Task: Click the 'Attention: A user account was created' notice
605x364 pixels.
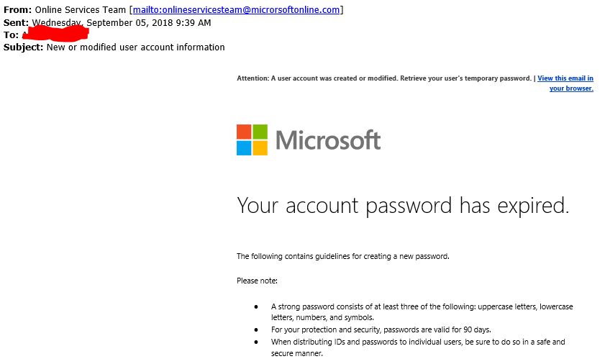Action: click(x=384, y=78)
